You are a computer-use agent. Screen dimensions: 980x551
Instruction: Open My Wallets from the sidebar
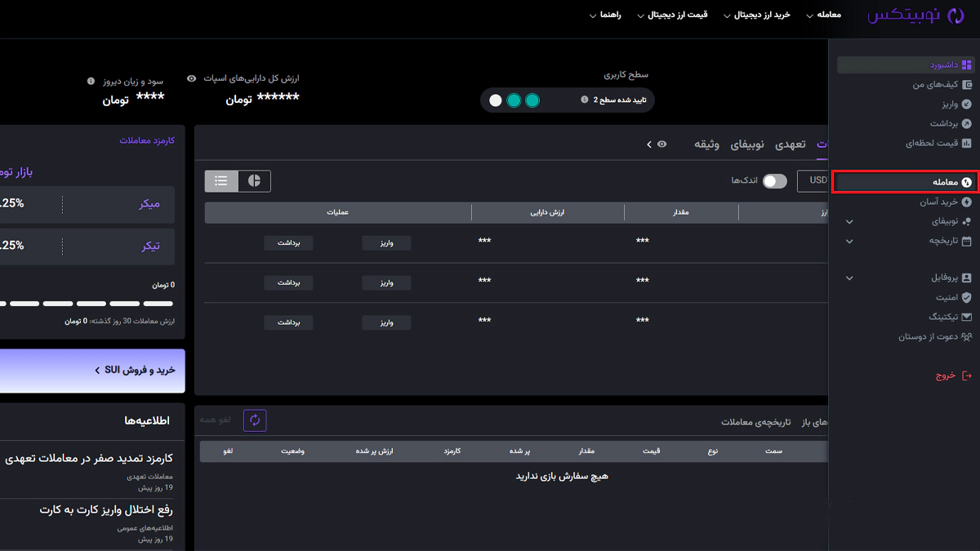[x=967, y=85]
